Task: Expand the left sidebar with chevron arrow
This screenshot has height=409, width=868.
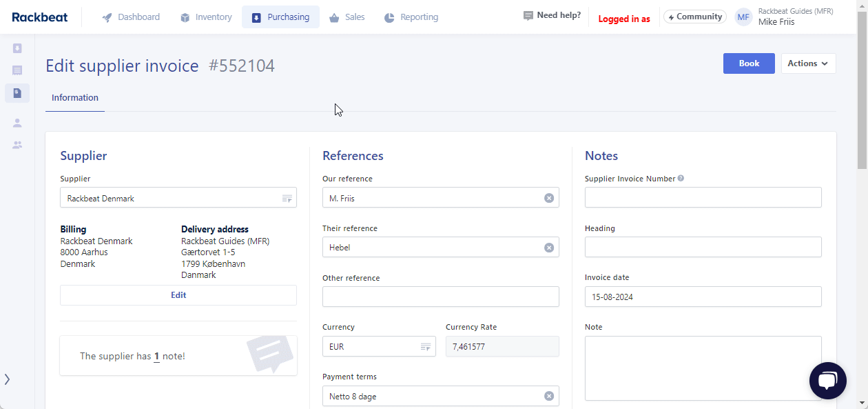Action: point(8,379)
